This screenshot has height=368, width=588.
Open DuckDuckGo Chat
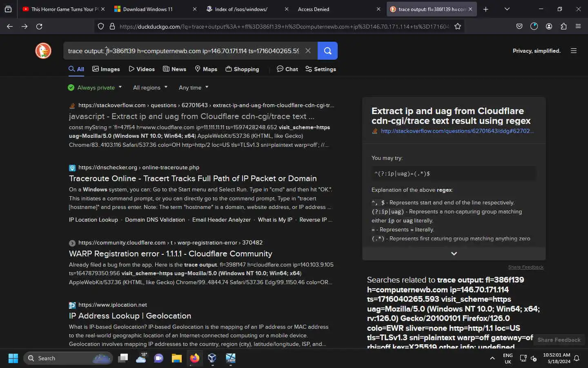click(x=287, y=69)
